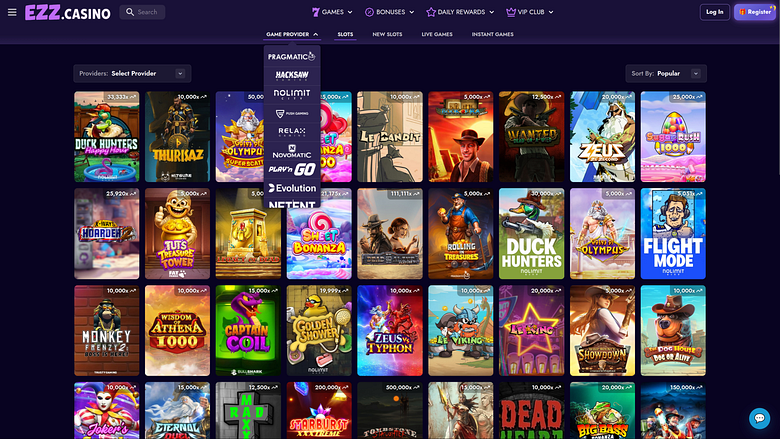Open the Flight Mode game tile
The width and height of the screenshot is (780, 439).
click(x=673, y=234)
